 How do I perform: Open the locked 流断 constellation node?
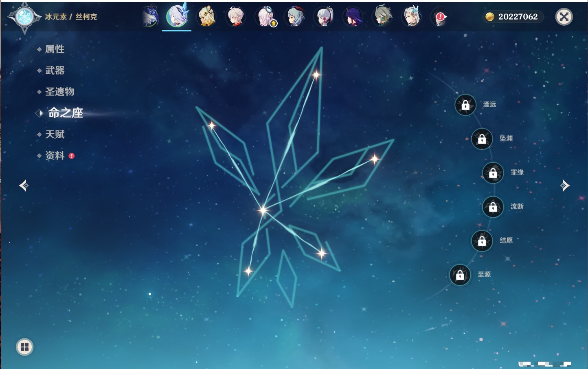(x=493, y=207)
